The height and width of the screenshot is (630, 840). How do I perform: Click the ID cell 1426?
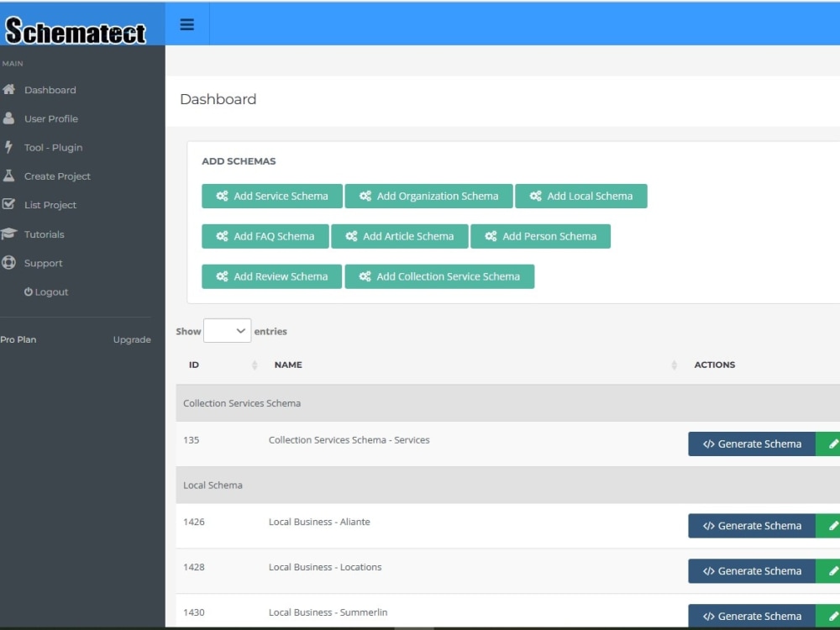click(x=194, y=522)
